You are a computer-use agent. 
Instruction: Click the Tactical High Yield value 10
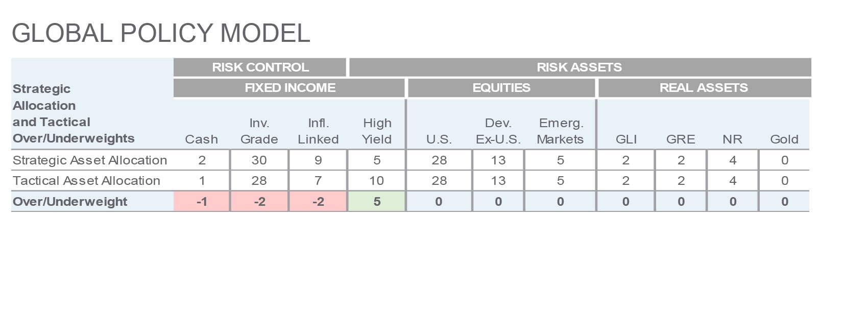[377, 181]
